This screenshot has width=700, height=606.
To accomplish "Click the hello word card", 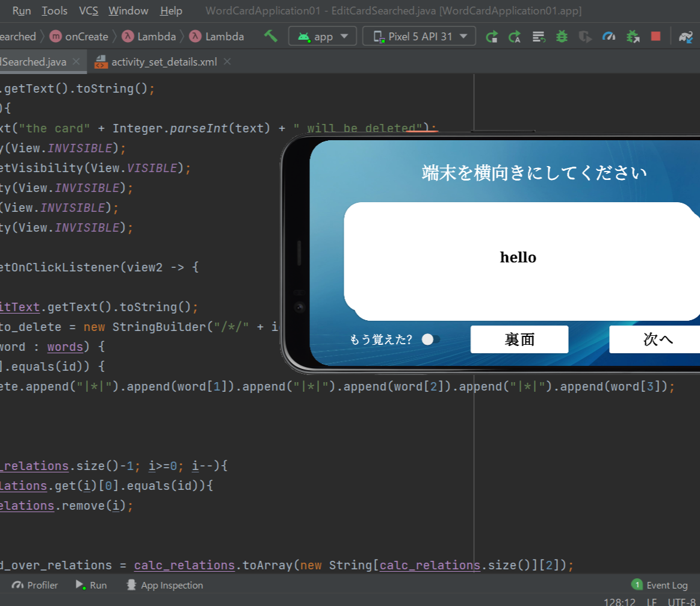I will pyautogui.click(x=522, y=262).
